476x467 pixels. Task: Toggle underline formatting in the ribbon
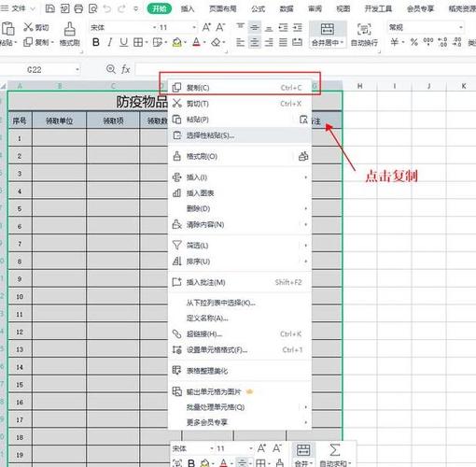tap(123, 42)
